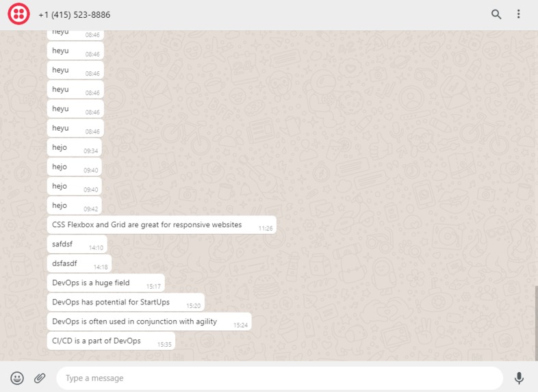Select 'CI/CD is a part of DevOps' message
This screenshot has width=538, height=392.
(x=111, y=341)
